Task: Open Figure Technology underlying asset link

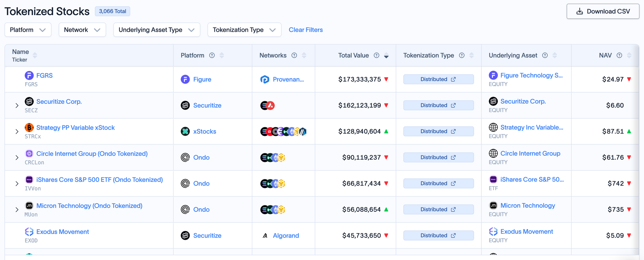Action: click(531, 75)
